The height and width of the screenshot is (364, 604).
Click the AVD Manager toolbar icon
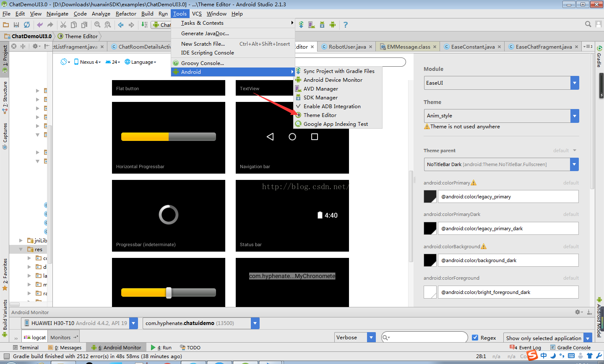[x=311, y=25]
